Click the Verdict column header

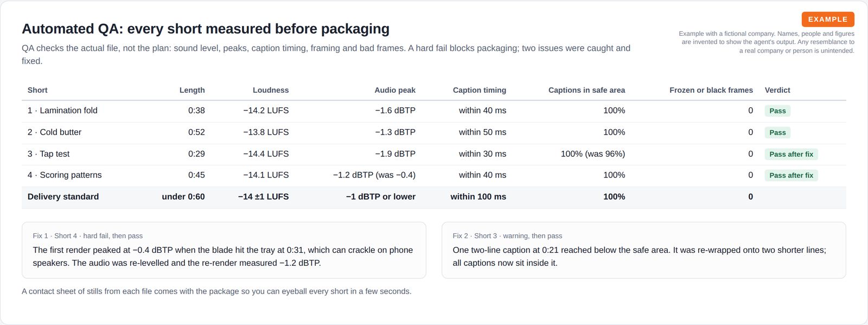coord(777,90)
